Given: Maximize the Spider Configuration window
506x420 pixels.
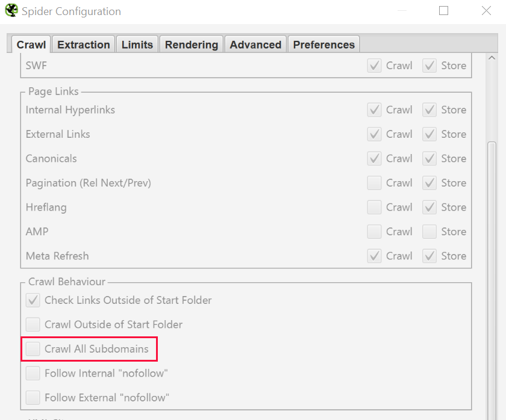Looking at the screenshot, I should click(x=444, y=11).
